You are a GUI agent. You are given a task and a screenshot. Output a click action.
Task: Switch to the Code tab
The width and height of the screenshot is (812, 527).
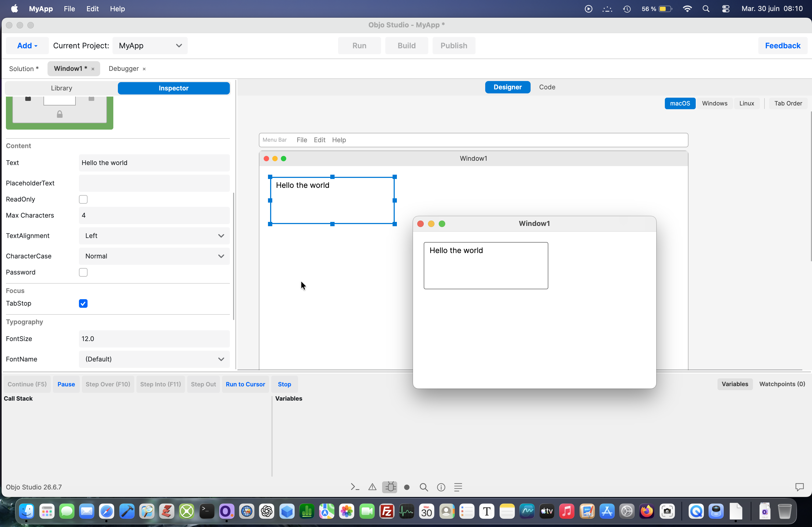pos(547,87)
